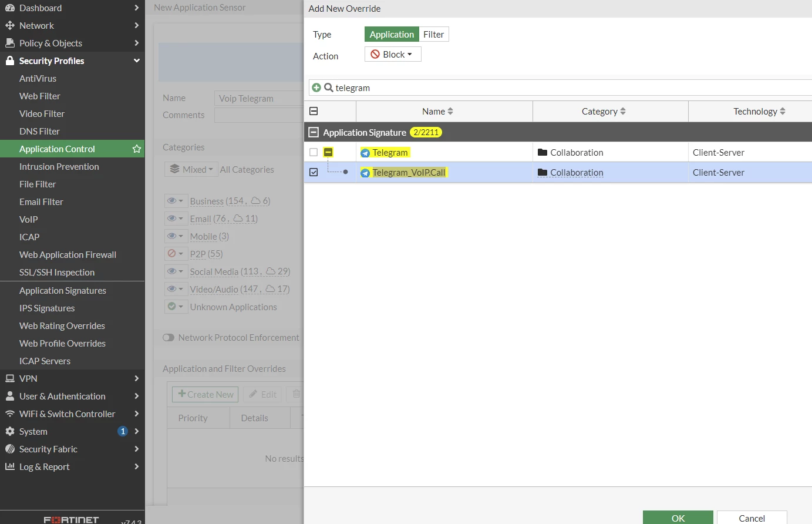Click the VPN laptop icon
The image size is (812, 524).
pos(9,379)
